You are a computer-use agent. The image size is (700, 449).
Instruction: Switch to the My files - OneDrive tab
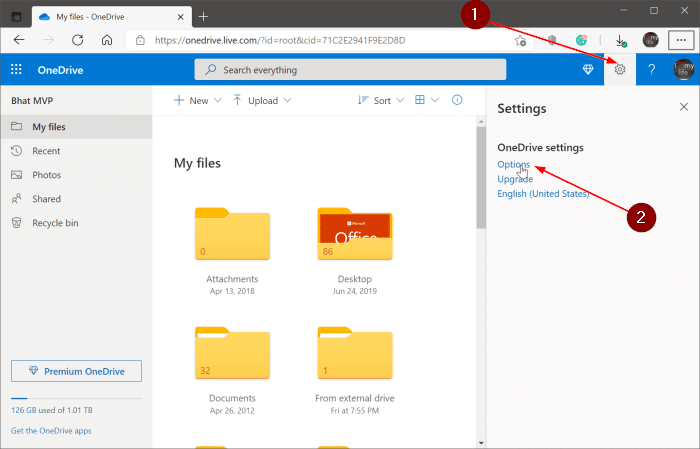click(x=112, y=17)
